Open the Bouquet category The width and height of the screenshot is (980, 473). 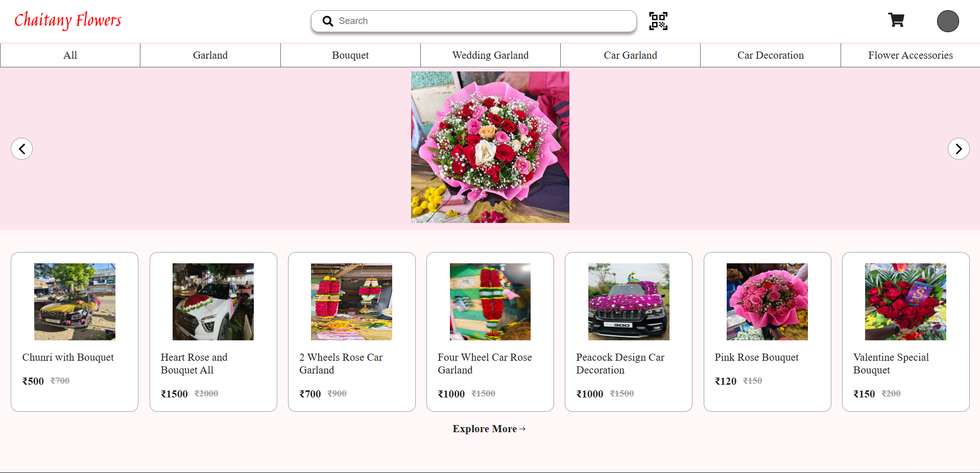coord(350,55)
